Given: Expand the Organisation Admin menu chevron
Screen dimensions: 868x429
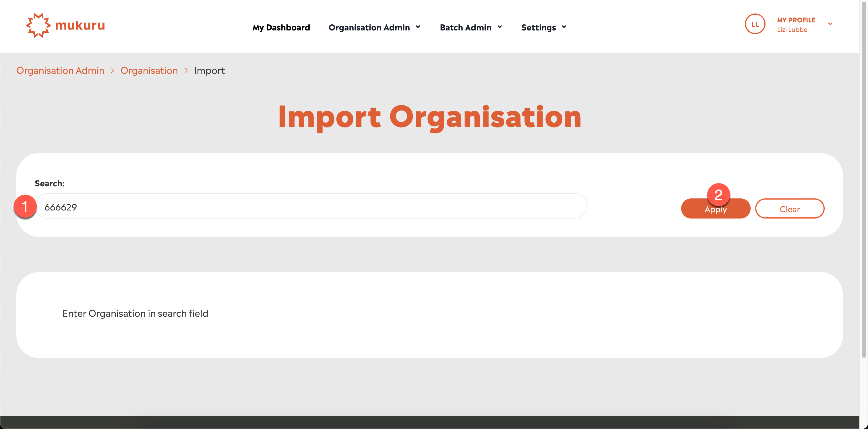Looking at the screenshot, I should click(x=418, y=27).
